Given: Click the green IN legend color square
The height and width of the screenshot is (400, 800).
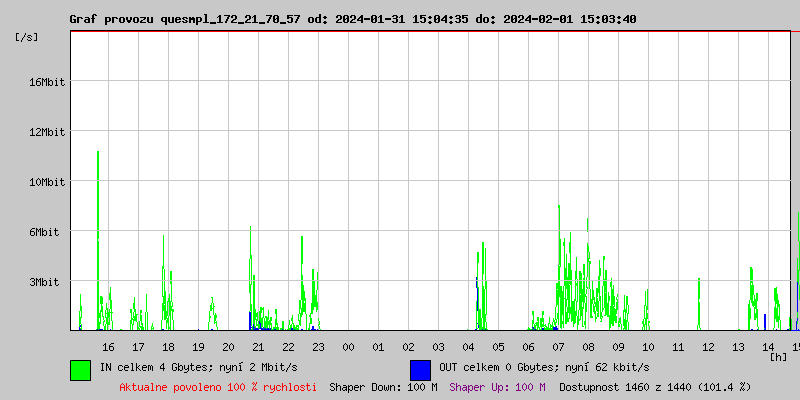Looking at the screenshot, I should pos(80,369).
